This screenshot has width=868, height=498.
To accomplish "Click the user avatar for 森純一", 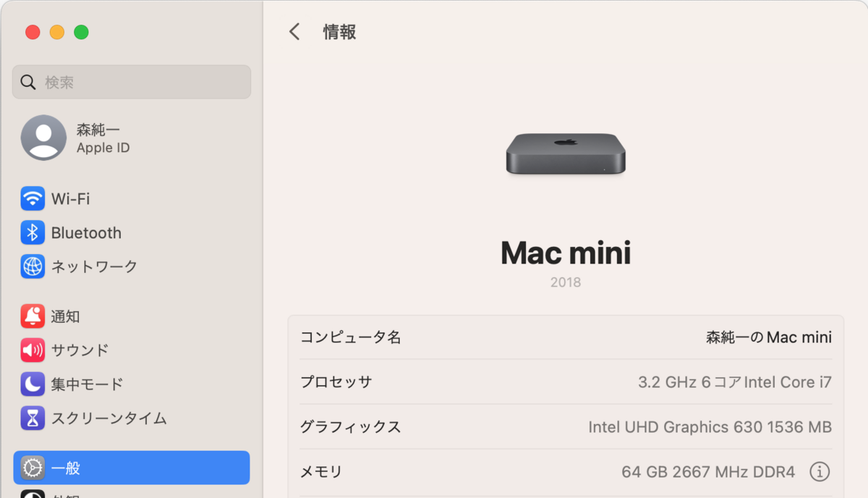I will [x=43, y=138].
